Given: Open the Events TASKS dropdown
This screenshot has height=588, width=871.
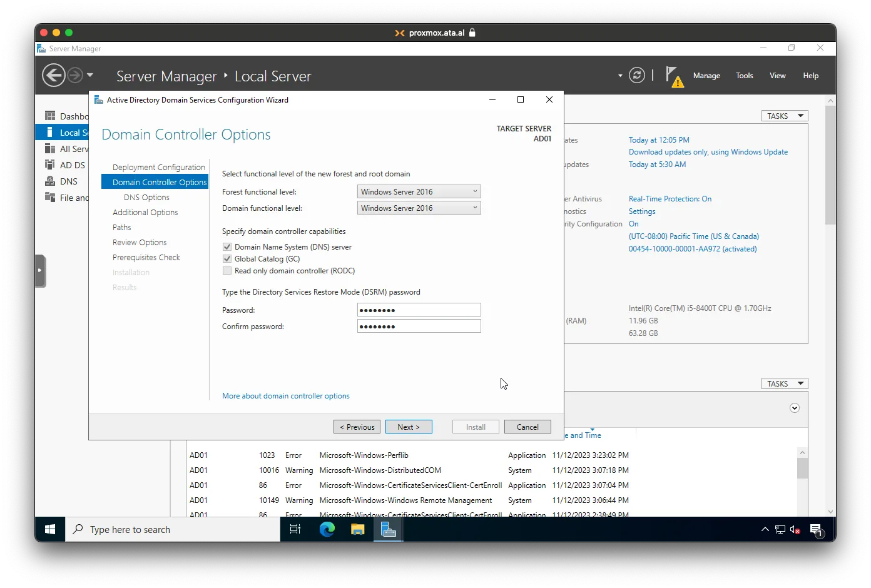Looking at the screenshot, I should [785, 384].
